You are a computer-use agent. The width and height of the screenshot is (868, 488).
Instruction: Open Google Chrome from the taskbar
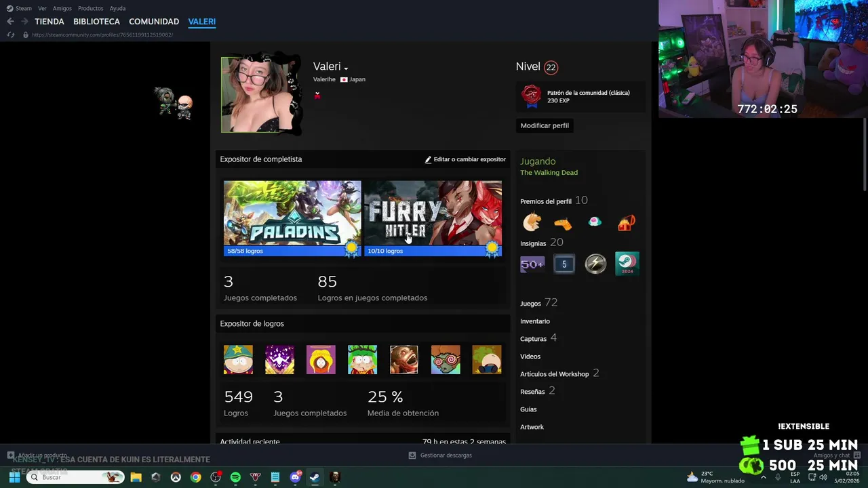click(x=195, y=477)
